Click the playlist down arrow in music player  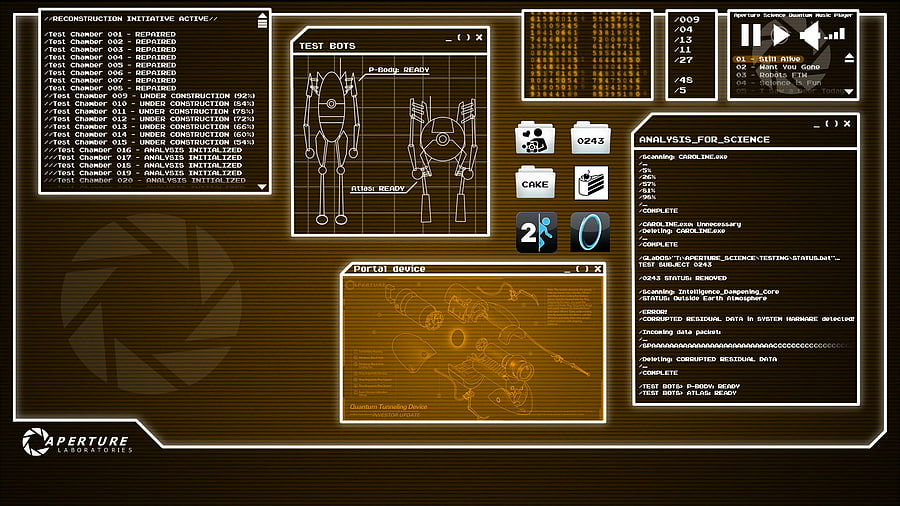849,91
